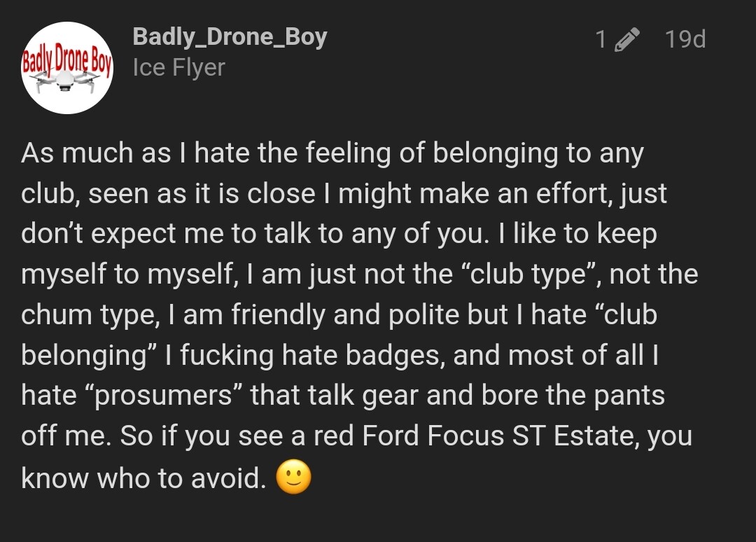Click the red Badly Drone Boy logo text
Viewport: 756px width, 542px height.
(x=67, y=62)
